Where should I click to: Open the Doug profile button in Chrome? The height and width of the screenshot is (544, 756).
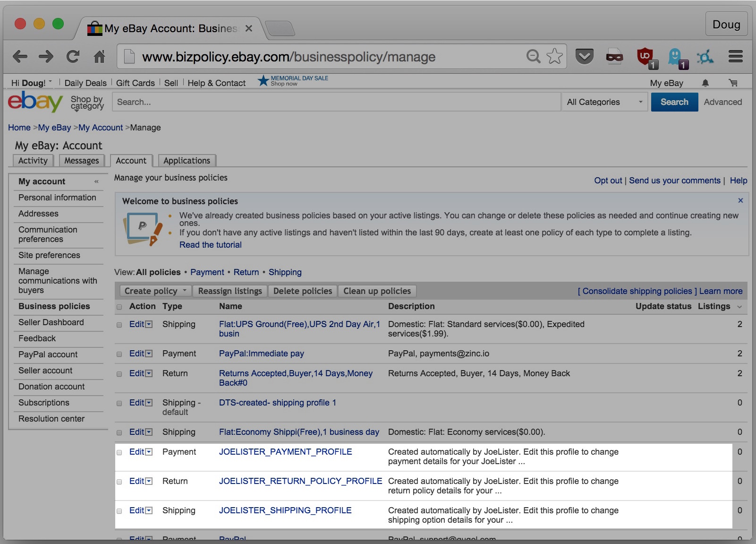coord(726,25)
